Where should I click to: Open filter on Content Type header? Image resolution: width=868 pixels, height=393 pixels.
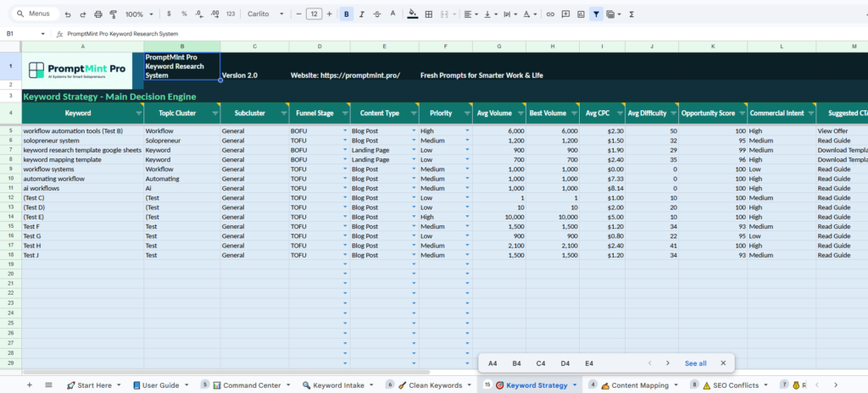click(x=414, y=113)
